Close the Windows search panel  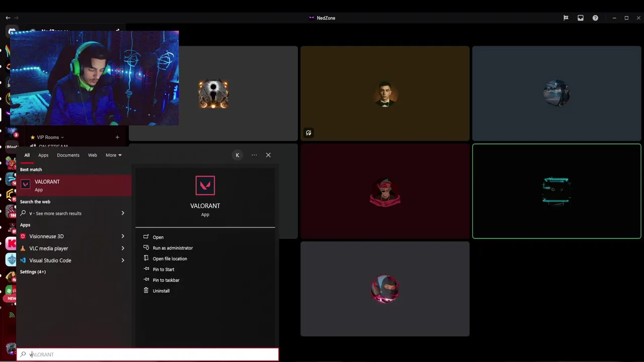(x=268, y=155)
